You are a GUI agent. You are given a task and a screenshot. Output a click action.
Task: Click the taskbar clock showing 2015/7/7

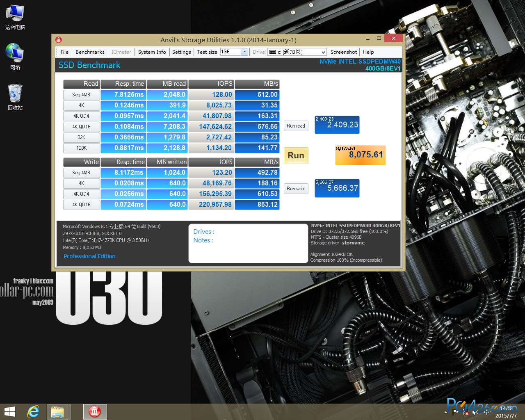click(x=506, y=412)
